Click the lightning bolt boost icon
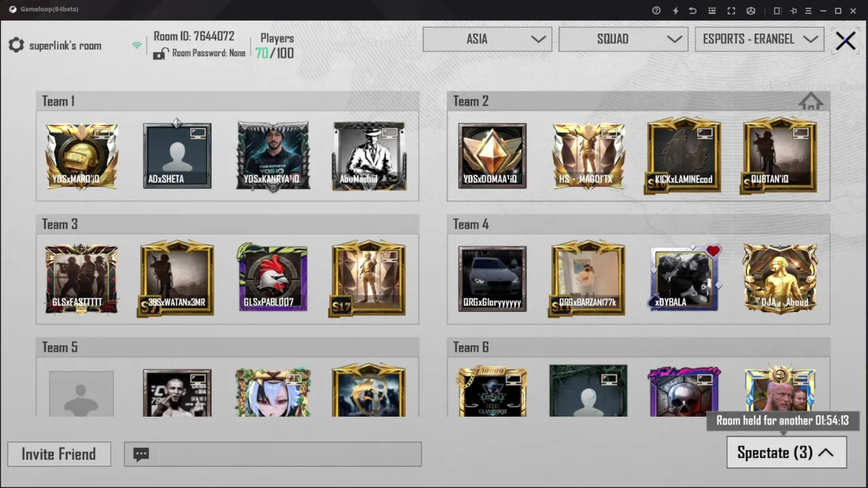The width and height of the screenshot is (868, 488). 675,10
